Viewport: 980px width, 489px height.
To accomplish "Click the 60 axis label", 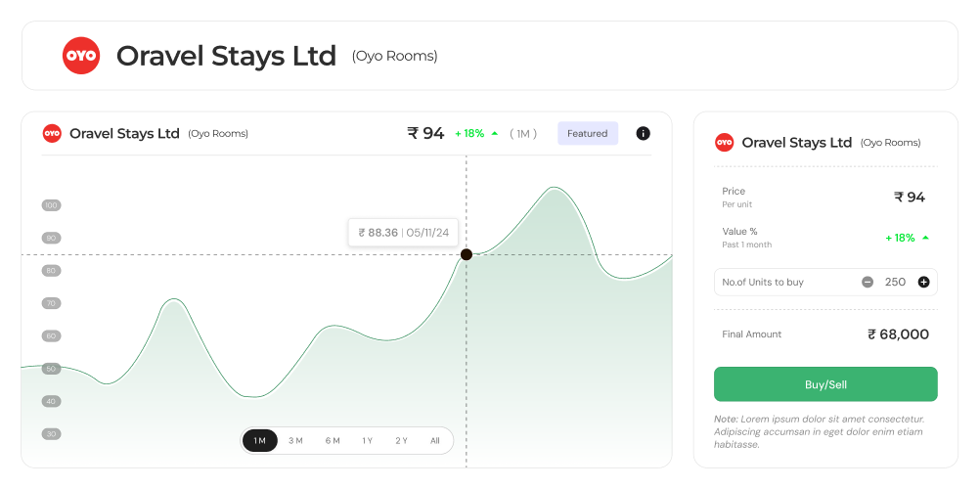I will pos(51,335).
